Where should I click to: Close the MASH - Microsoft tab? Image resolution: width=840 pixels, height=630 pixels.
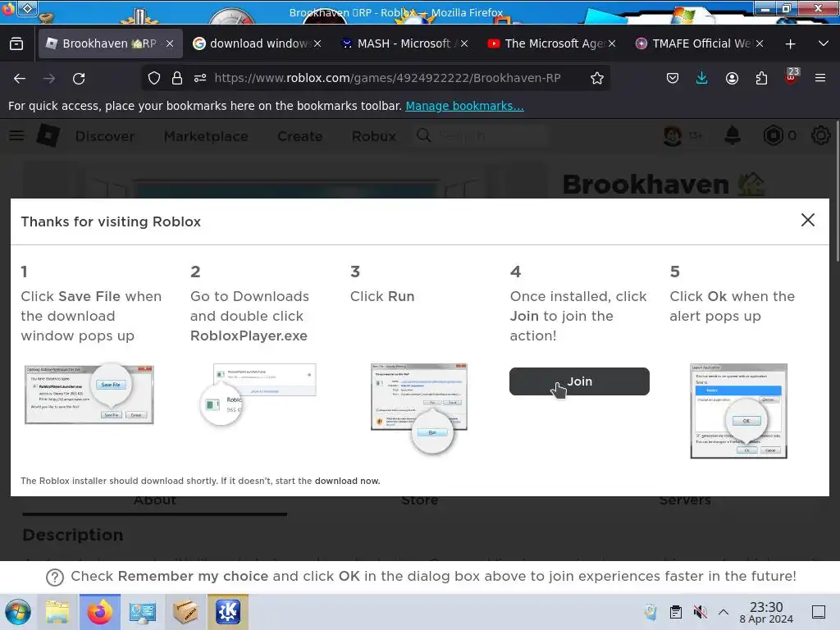[464, 44]
